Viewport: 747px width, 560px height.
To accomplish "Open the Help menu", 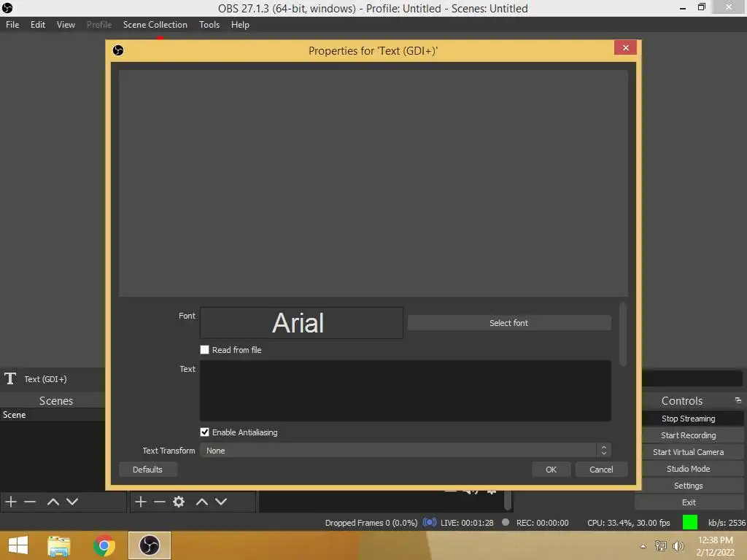I will 240,25.
